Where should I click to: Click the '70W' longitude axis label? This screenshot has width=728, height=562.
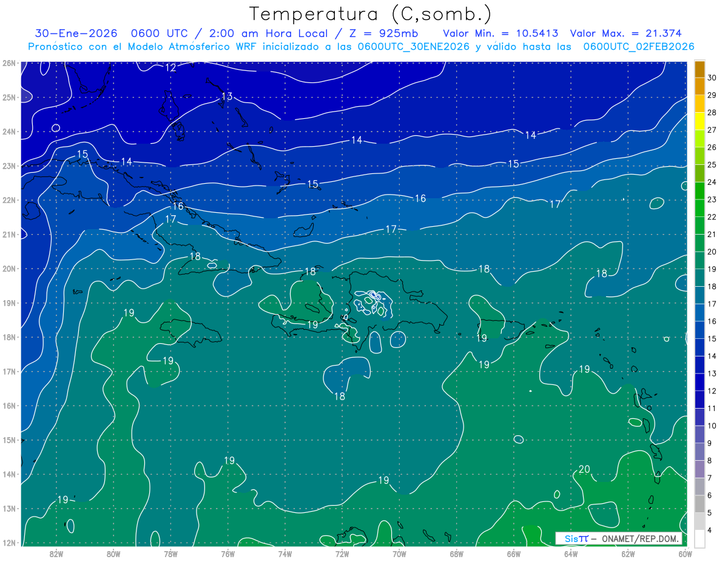tap(399, 553)
